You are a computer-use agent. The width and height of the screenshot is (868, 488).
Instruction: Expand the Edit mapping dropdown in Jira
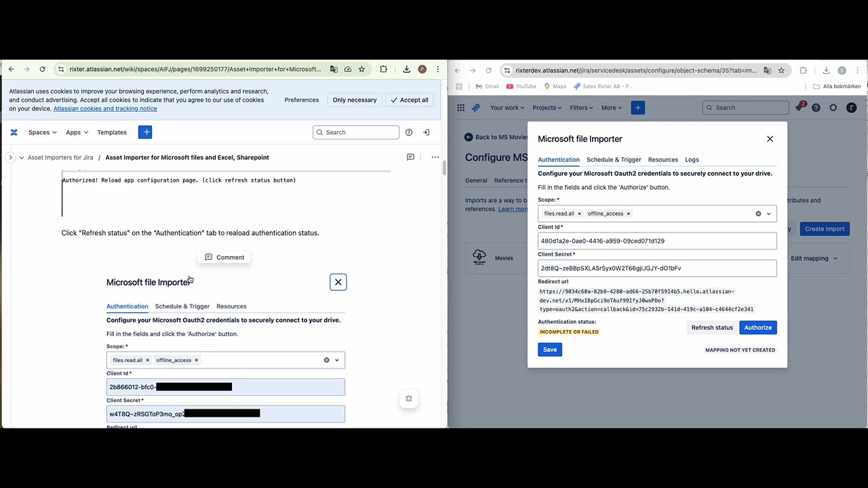(814, 258)
